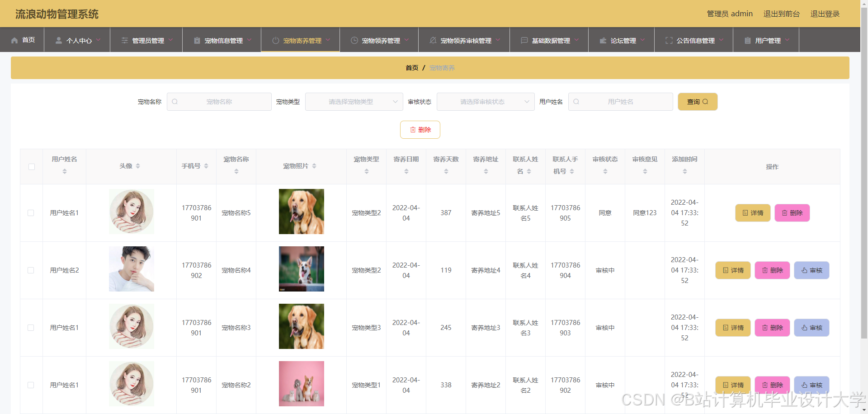Sort by 寄养日期 column arrows
Image resolution: width=868 pixels, height=414 pixels.
(406, 171)
